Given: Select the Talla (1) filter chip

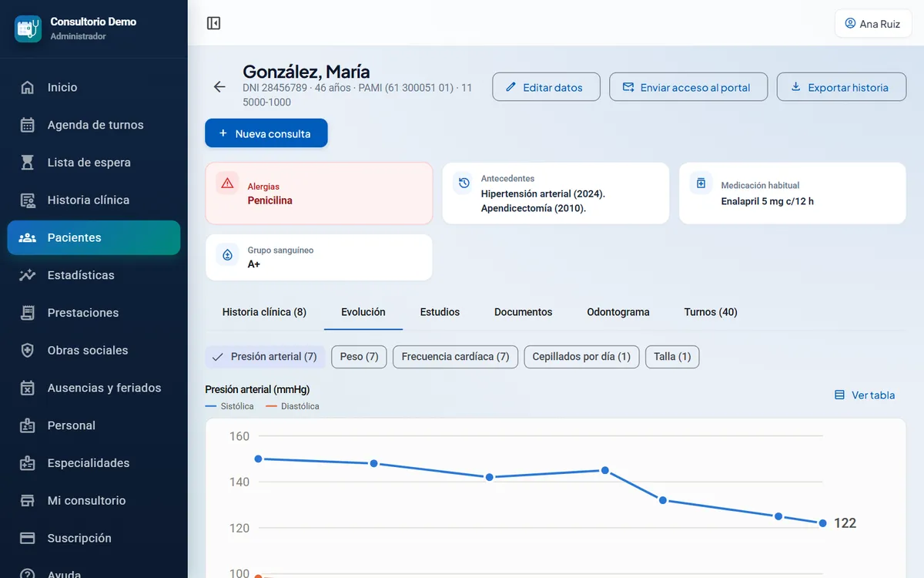Looking at the screenshot, I should [672, 357].
